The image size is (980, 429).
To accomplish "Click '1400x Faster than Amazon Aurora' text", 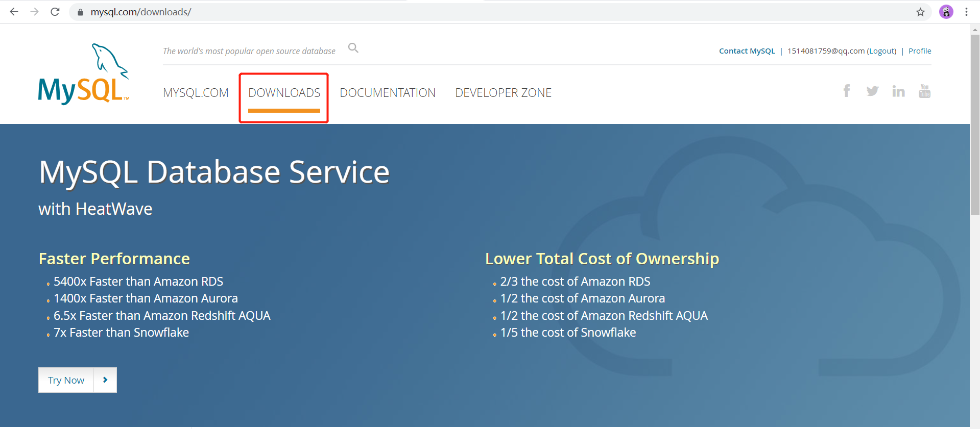I will pos(146,298).
